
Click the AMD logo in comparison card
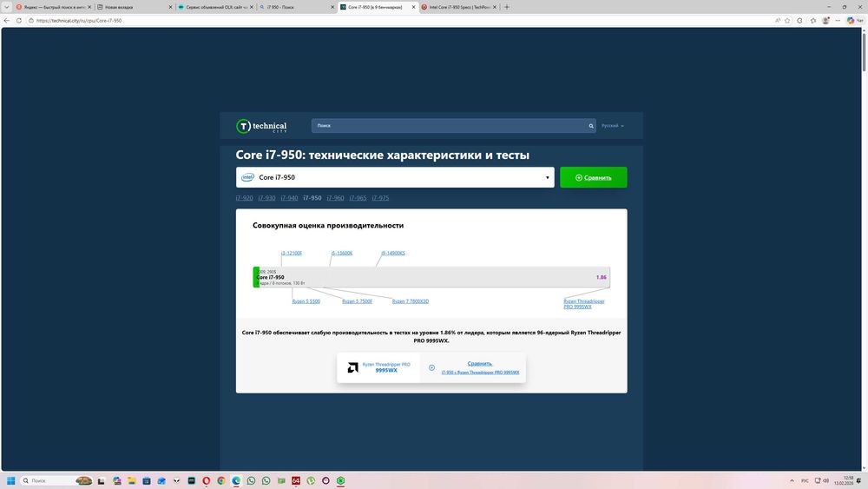point(352,367)
